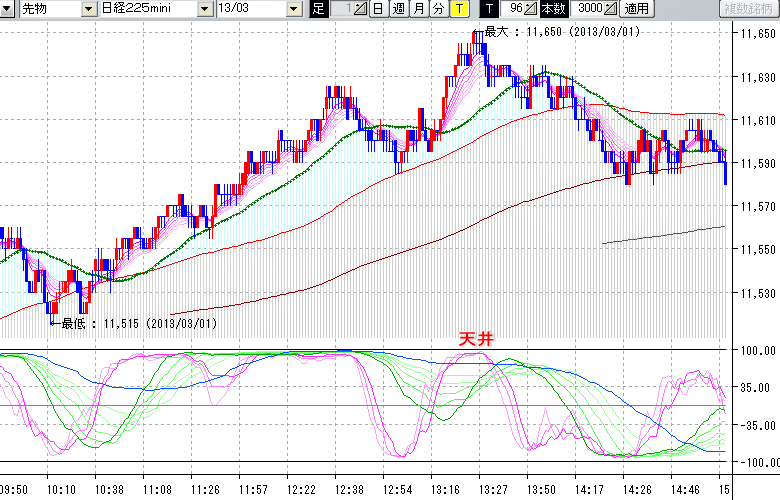
Task: Switch to 週 weekly timeframe
Action: [398, 9]
